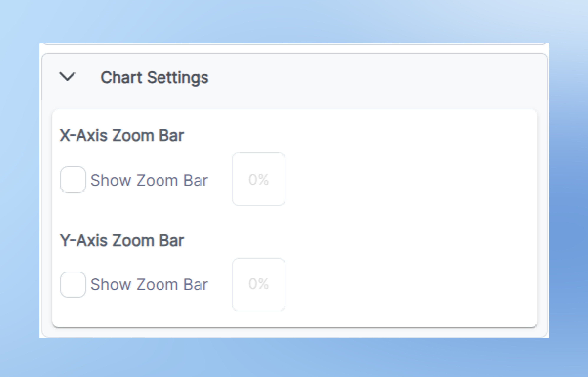Tick the checkbox below Y-Axis Zoom Bar heading
The width and height of the screenshot is (588, 377).
[73, 284]
